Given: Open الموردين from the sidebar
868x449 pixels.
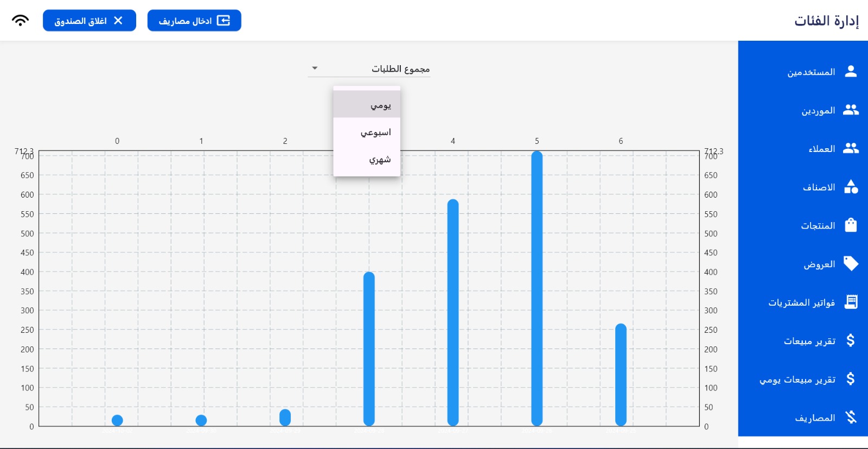Looking at the screenshot, I should point(818,110).
